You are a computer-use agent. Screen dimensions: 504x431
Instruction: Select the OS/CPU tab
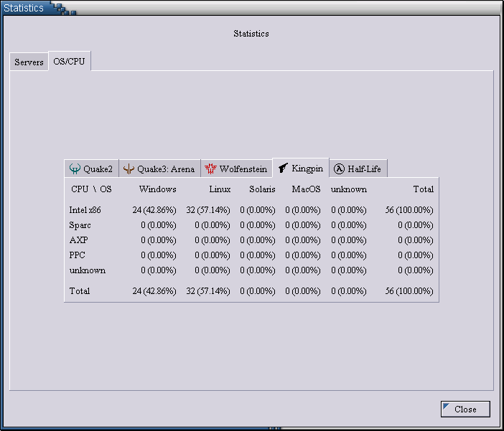click(x=70, y=62)
